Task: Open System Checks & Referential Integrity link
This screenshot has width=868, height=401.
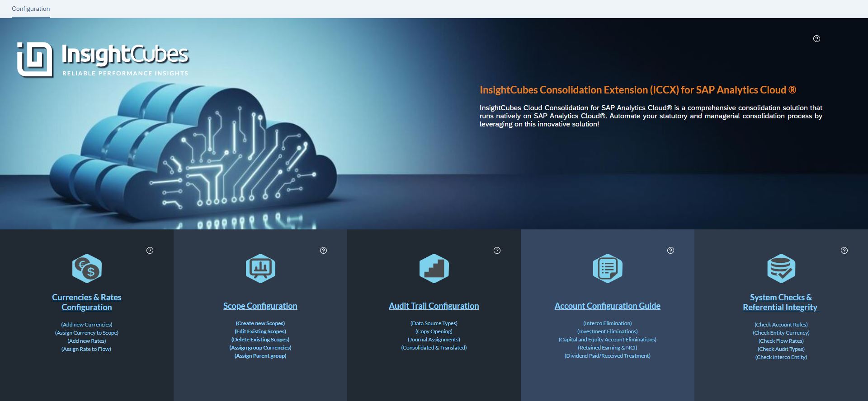Action: point(781,302)
